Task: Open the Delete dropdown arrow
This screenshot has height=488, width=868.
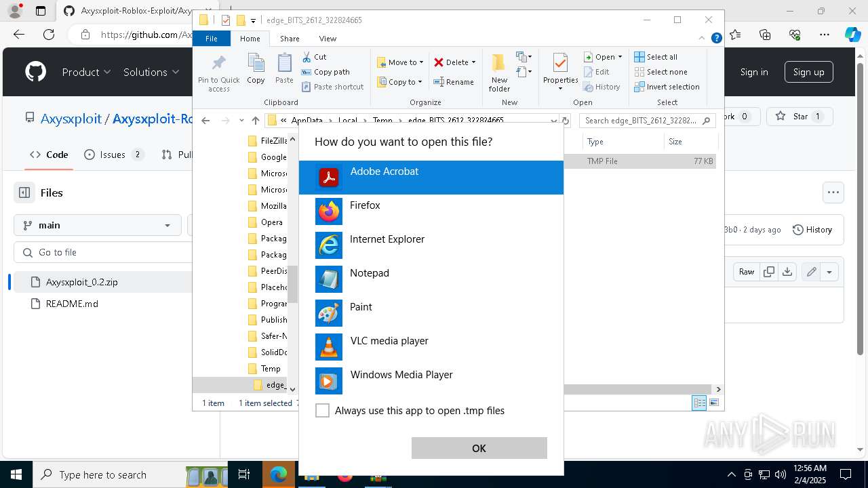Action: pyautogui.click(x=473, y=62)
